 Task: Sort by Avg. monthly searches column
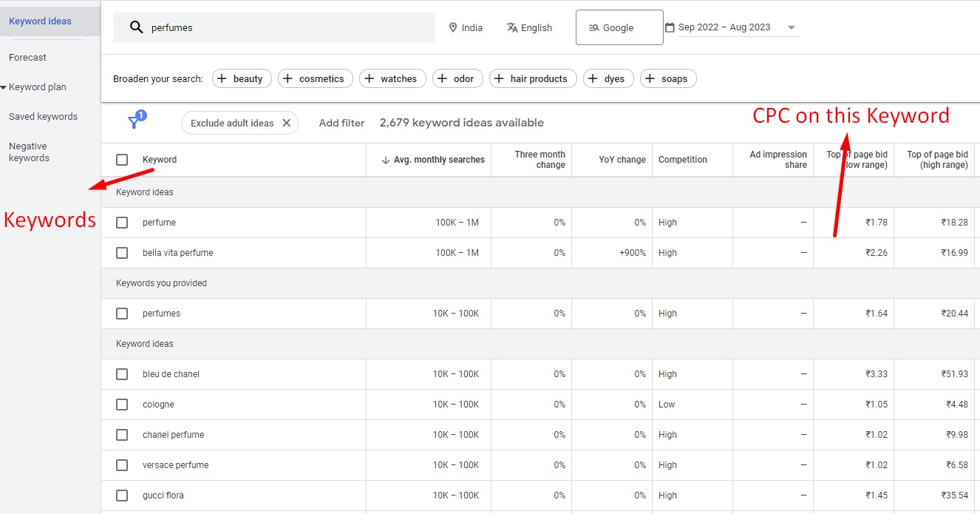tap(433, 160)
